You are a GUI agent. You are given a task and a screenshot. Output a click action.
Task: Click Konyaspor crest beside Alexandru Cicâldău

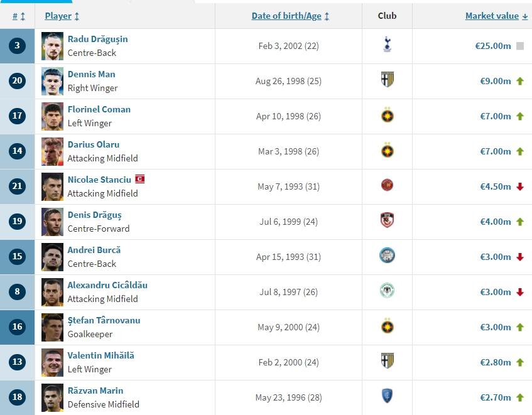click(x=387, y=291)
